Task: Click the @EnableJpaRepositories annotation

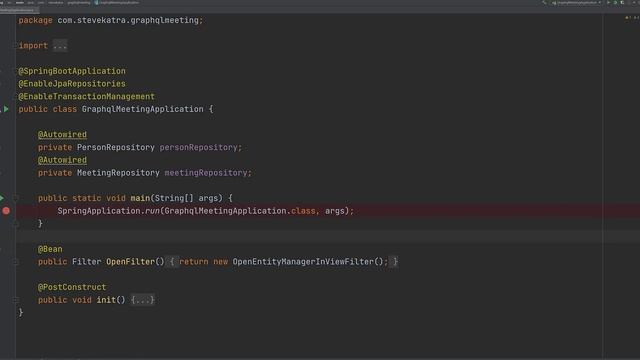Action: (x=72, y=84)
